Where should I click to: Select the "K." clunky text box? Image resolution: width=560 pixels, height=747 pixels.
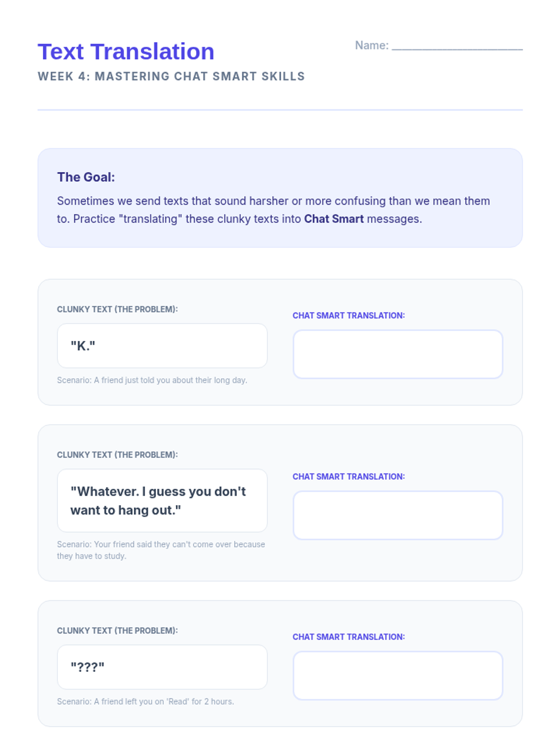click(162, 346)
